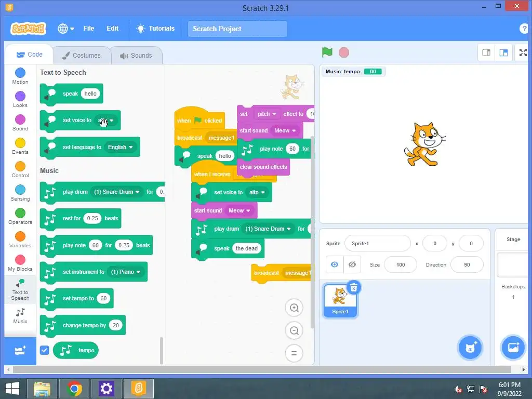Open Windows Start menu

[12, 389]
